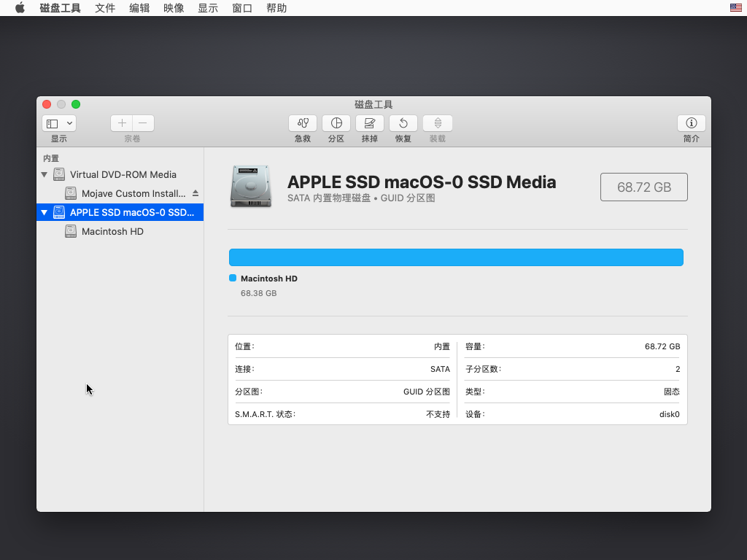The image size is (747, 560).
Task: Open the view dropdown chevron
Action: (69, 123)
